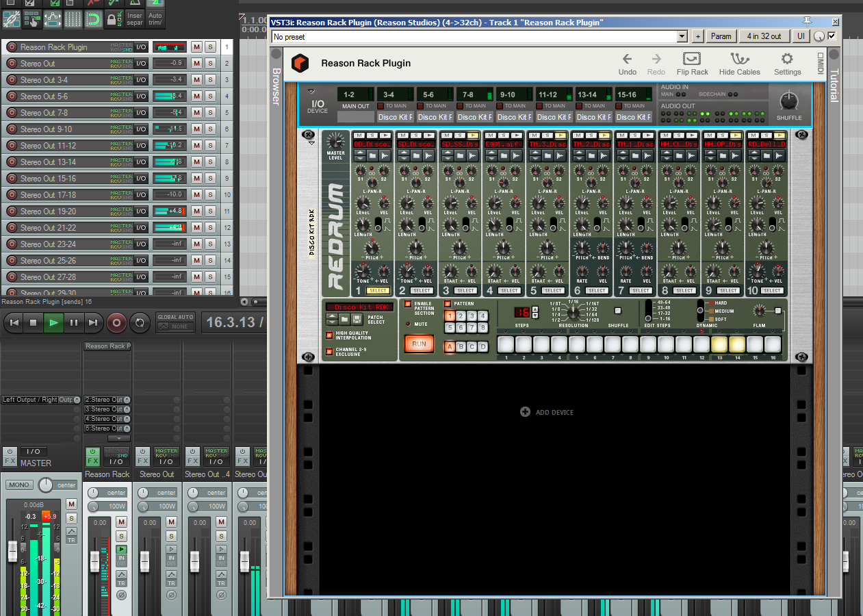The width and height of the screenshot is (863, 616).
Task: Pause REAPER playback
Action: tap(74, 322)
